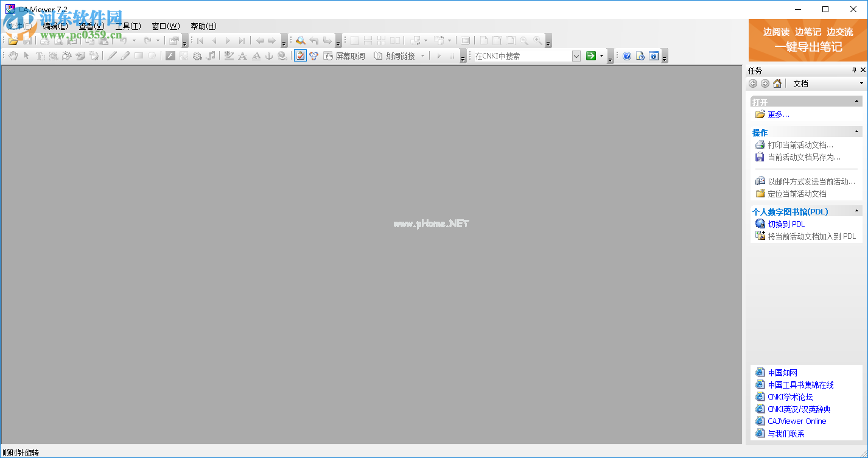The height and width of the screenshot is (458, 868).
Task: Open the redo history dropdown arrow
Action: (x=158, y=41)
